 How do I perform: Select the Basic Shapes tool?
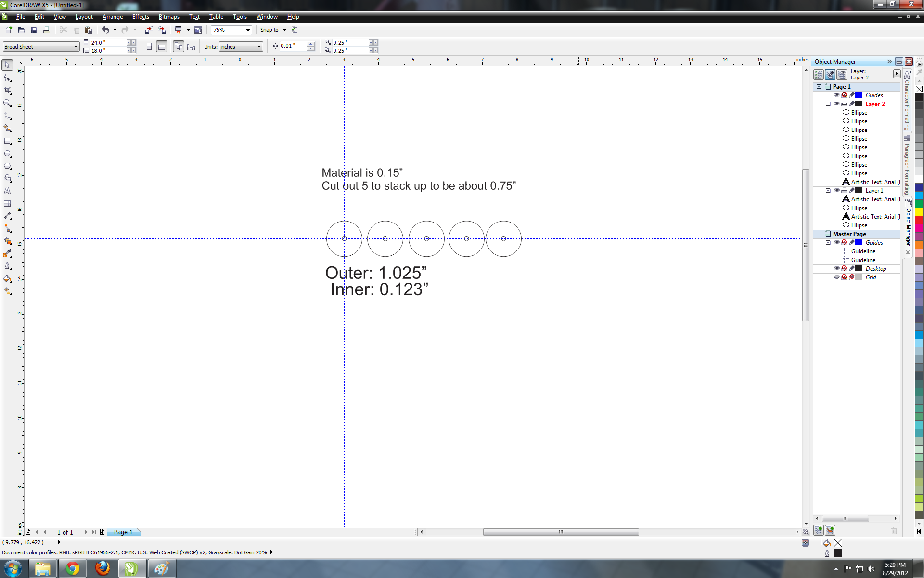coord(7,178)
